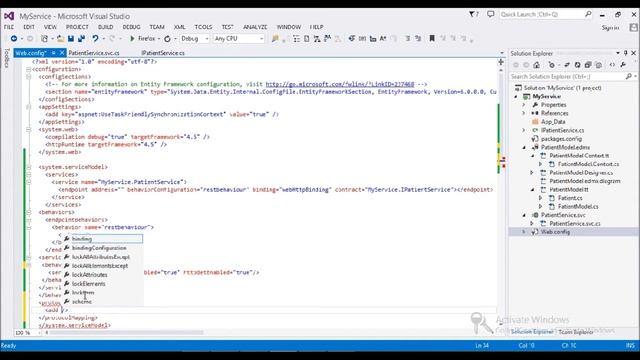The image size is (640, 360).
Task: Open the editor zoom level dropdown
Action: click(39, 333)
